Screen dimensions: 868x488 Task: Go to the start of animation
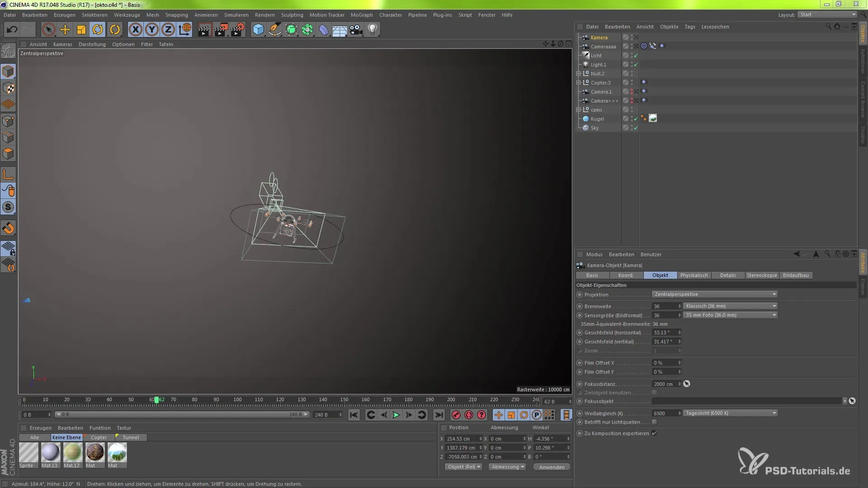point(354,415)
